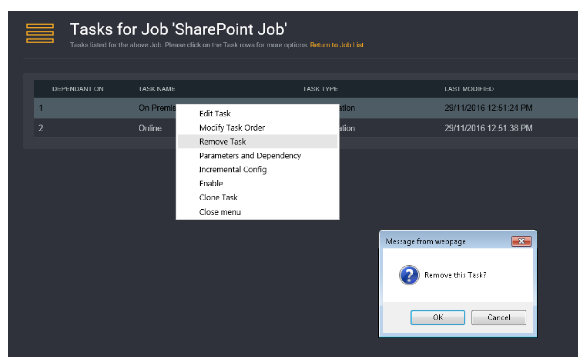Click the LAST MODIFIED column header
The width and height of the screenshot is (588, 364).
tap(469, 89)
